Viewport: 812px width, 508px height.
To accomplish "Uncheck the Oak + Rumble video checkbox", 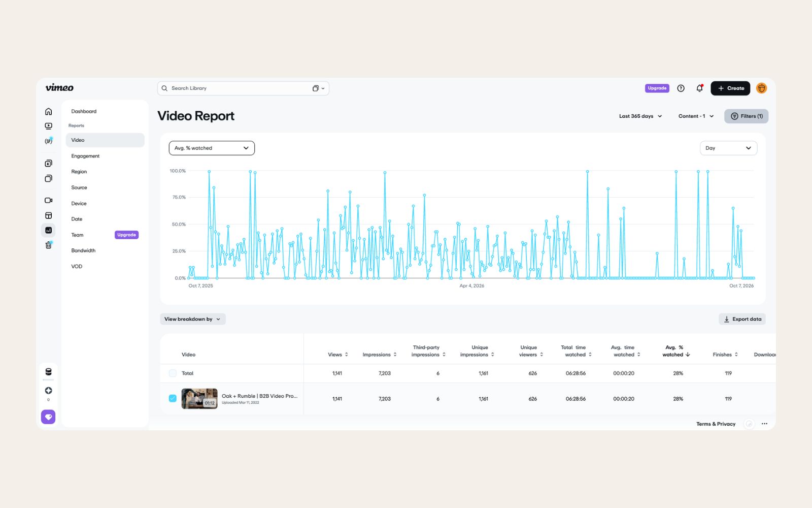I will click(173, 398).
